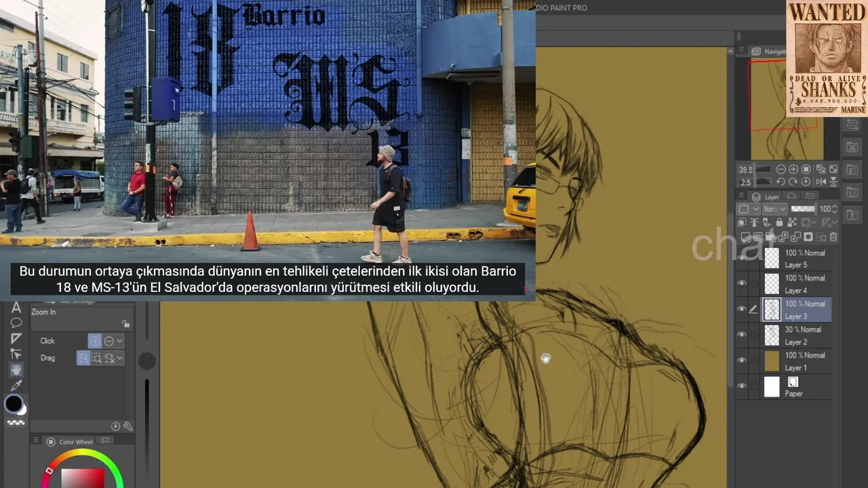Toggle the Zoom In tool settings lock
This screenshot has height=488, width=868.
[x=125, y=324]
